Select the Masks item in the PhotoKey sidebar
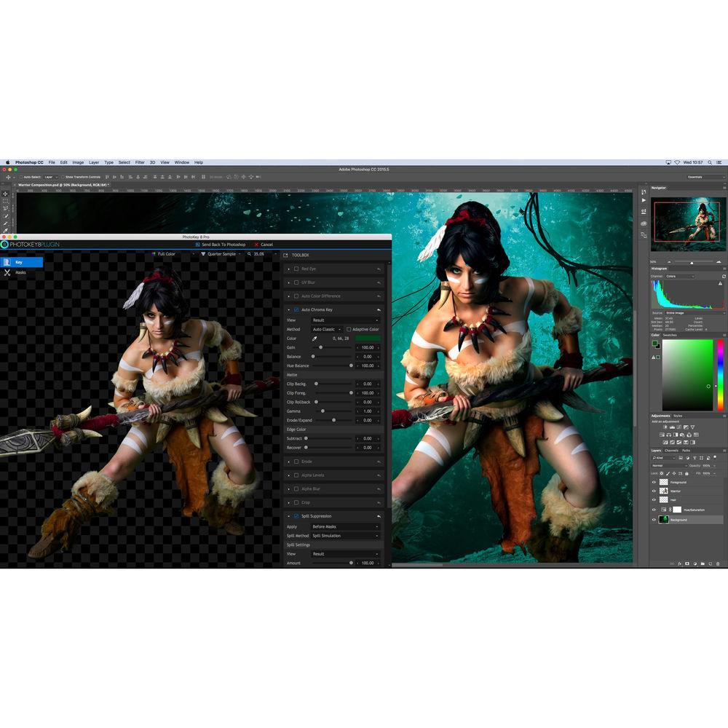Image resolution: width=728 pixels, height=728 pixels. pos(20,273)
